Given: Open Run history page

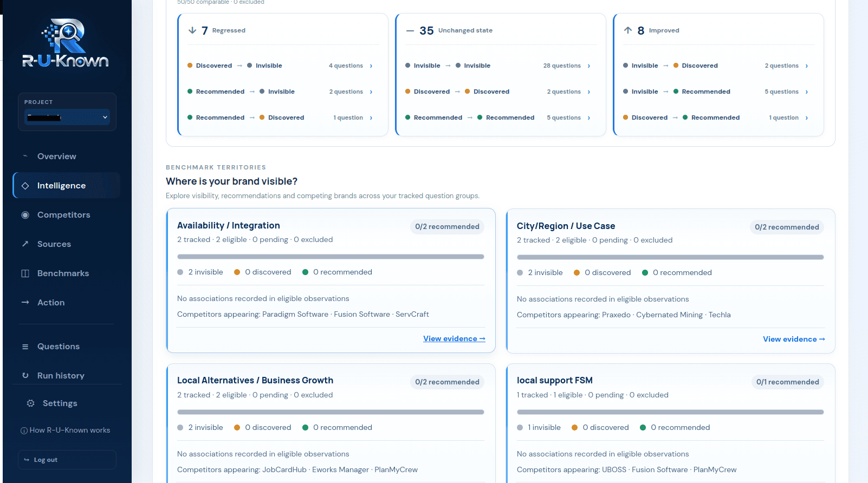Looking at the screenshot, I should pos(67,375).
